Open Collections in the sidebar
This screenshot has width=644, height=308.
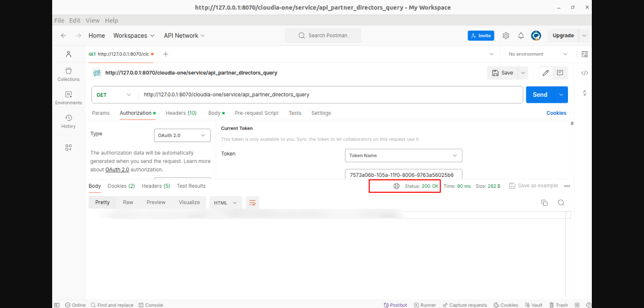69,75
